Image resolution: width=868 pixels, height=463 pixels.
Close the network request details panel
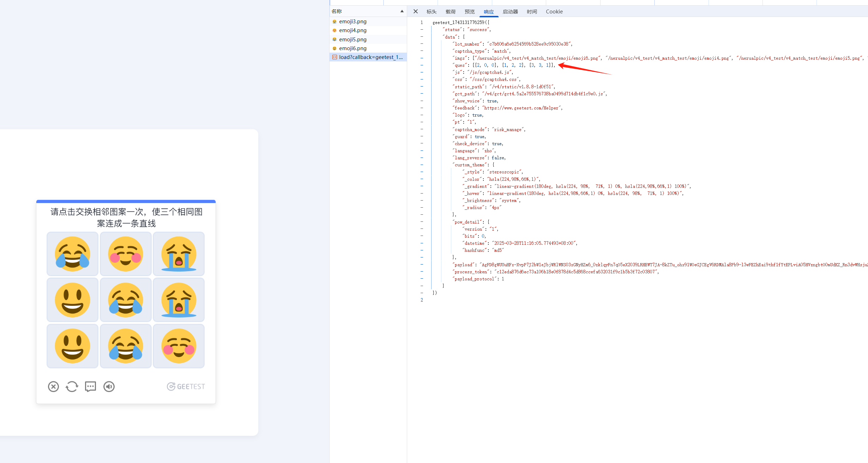click(416, 12)
